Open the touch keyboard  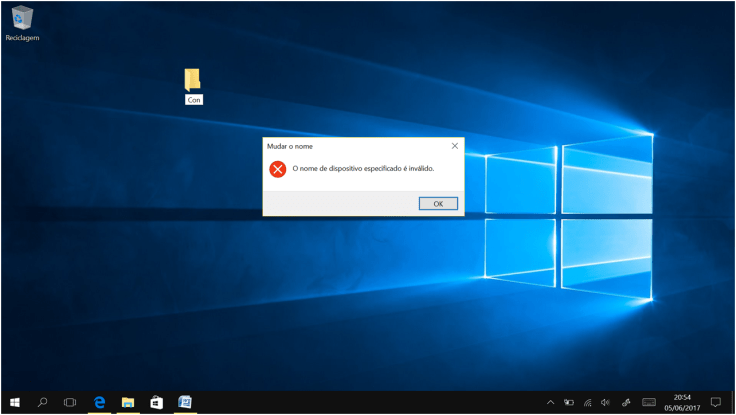click(x=649, y=402)
